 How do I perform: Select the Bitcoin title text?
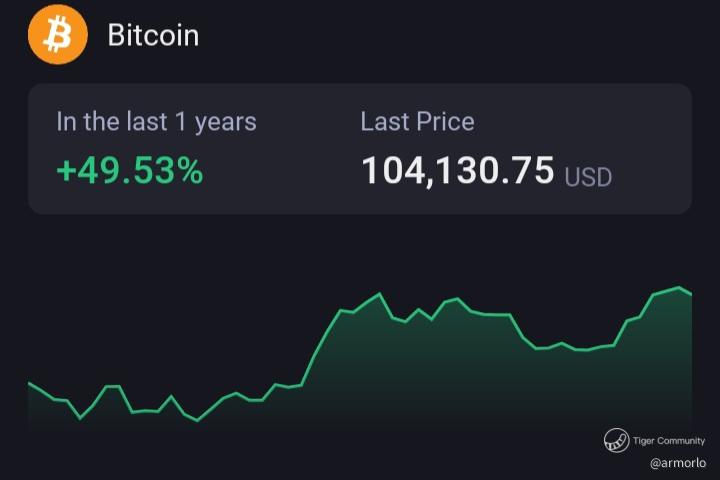click(x=153, y=35)
